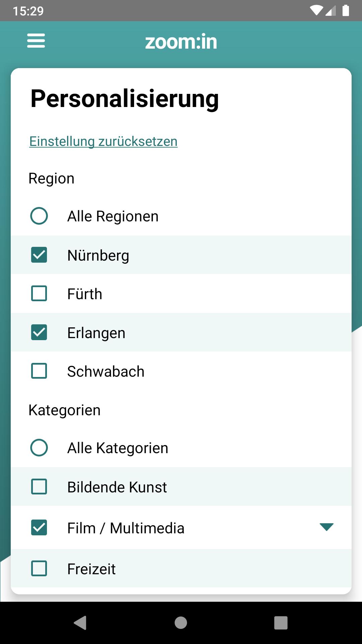Tap the cellular signal icon
This screenshot has height=644, width=362.
point(330,10)
